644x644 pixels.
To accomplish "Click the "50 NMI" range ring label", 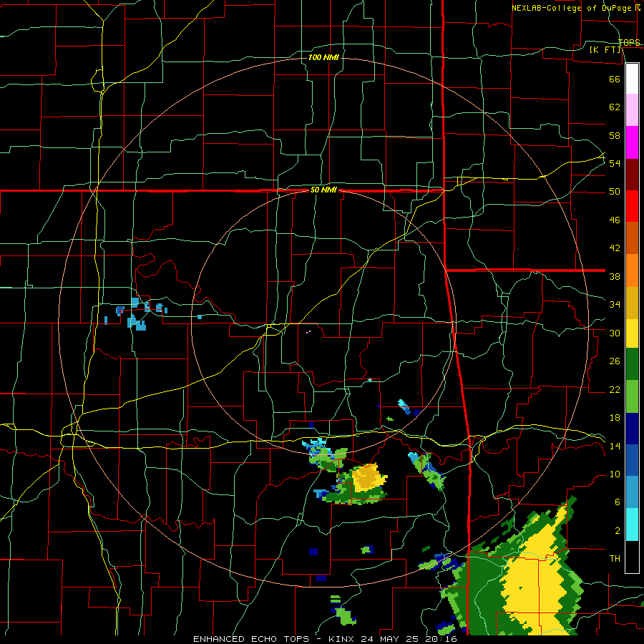I will point(323,190).
